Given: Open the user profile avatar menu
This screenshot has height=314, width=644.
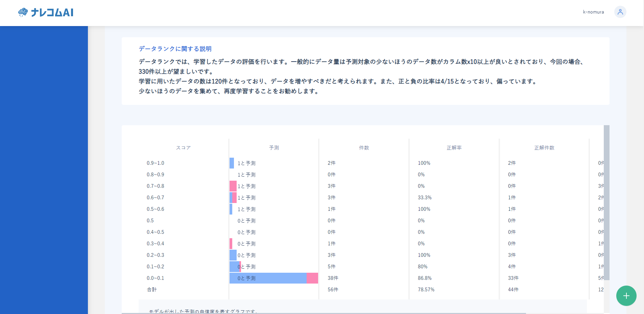Looking at the screenshot, I should pos(620,12).
